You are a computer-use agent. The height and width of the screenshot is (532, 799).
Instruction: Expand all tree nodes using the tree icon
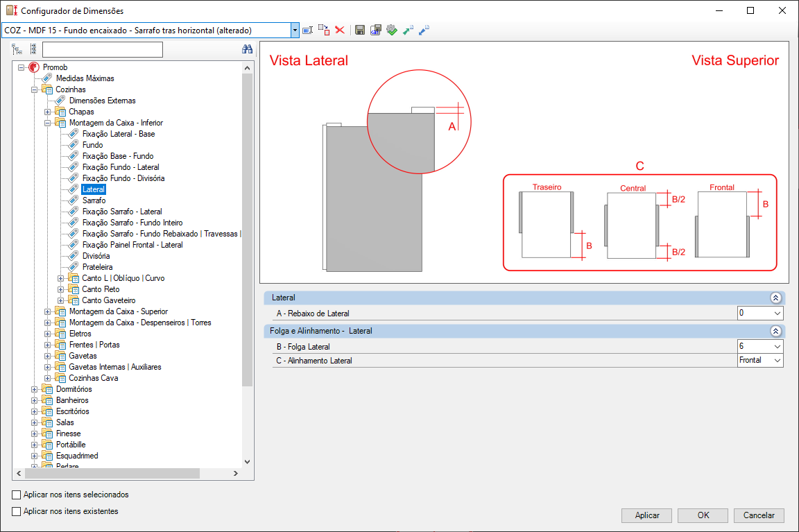(x=17, y=49)
